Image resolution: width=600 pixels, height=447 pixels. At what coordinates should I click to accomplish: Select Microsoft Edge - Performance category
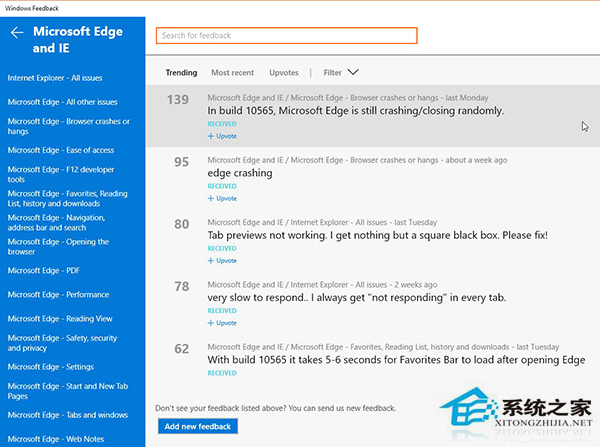click(58, 295)
